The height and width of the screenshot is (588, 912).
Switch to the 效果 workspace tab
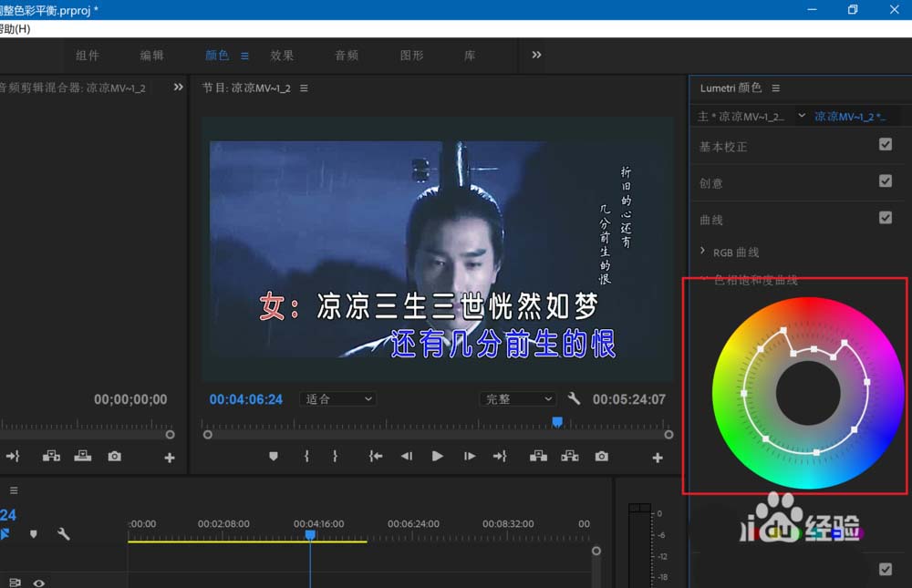tap(283, 55)
